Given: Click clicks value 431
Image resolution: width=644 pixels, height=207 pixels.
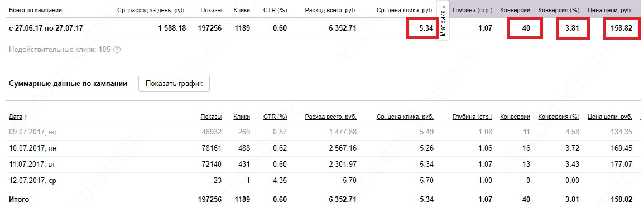Looking at the screenshot, I should pos(244,164).
